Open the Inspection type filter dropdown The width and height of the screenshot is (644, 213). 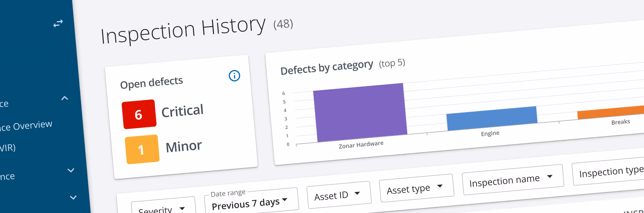[x=608, y=171]
